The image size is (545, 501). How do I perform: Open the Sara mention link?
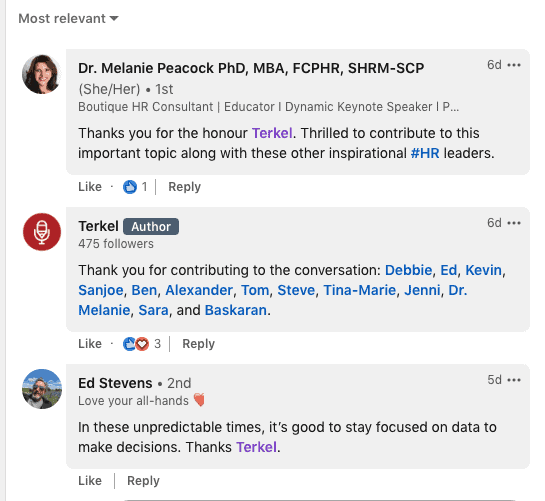(153, 310)
